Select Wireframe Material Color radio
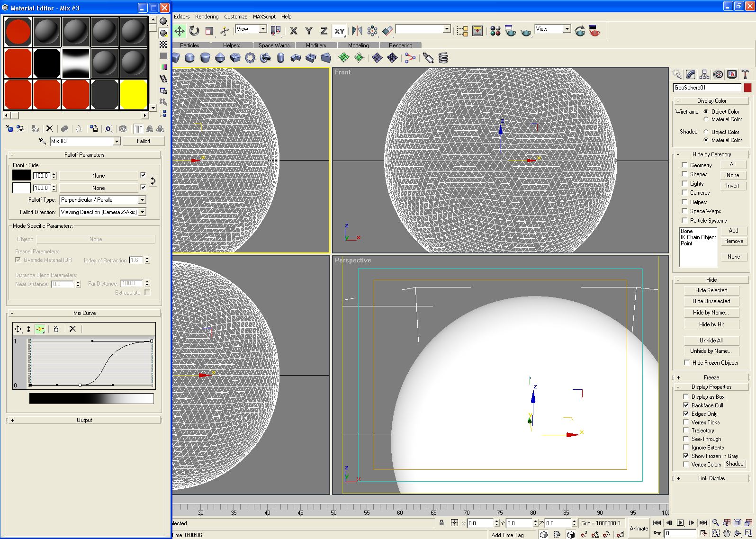Image resolution: width=756 pixels, height=539 pixels. (x=706, y=119)
